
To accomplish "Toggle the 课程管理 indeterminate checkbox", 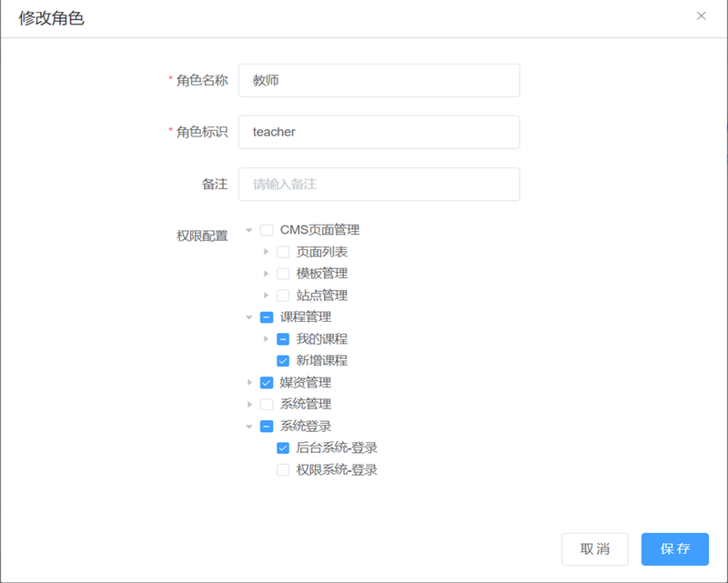I will point(267,317).
